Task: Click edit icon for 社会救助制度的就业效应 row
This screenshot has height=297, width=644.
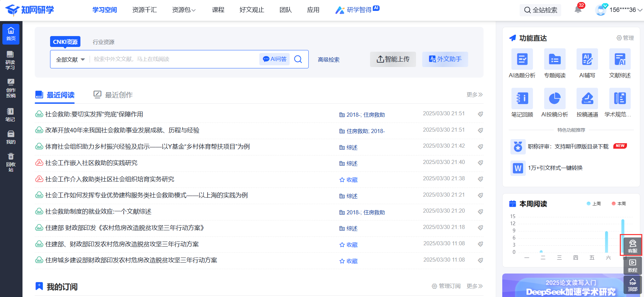Action: (480, 212)
